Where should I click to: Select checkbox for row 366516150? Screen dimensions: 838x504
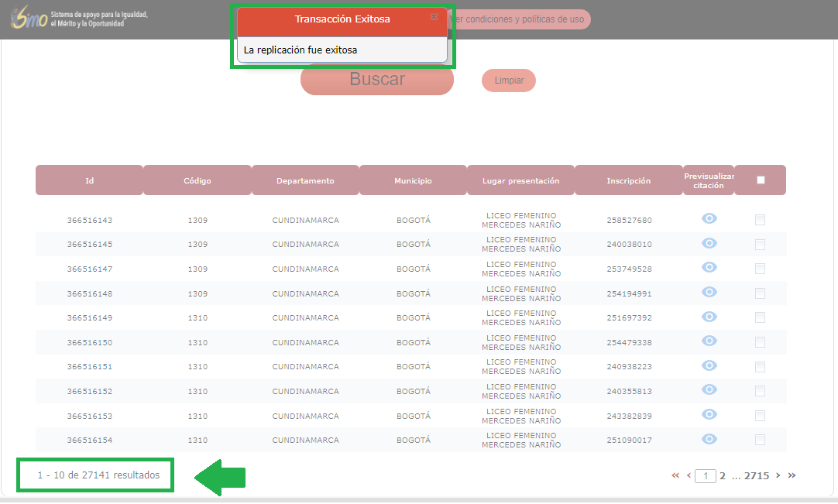pos(760,342)
